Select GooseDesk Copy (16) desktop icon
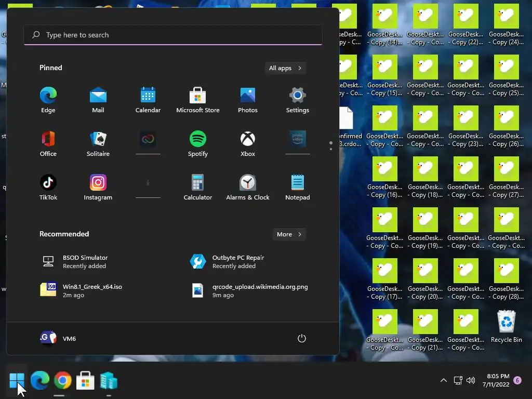The width and height of the screenshot is (532, 399). point(385,178)
